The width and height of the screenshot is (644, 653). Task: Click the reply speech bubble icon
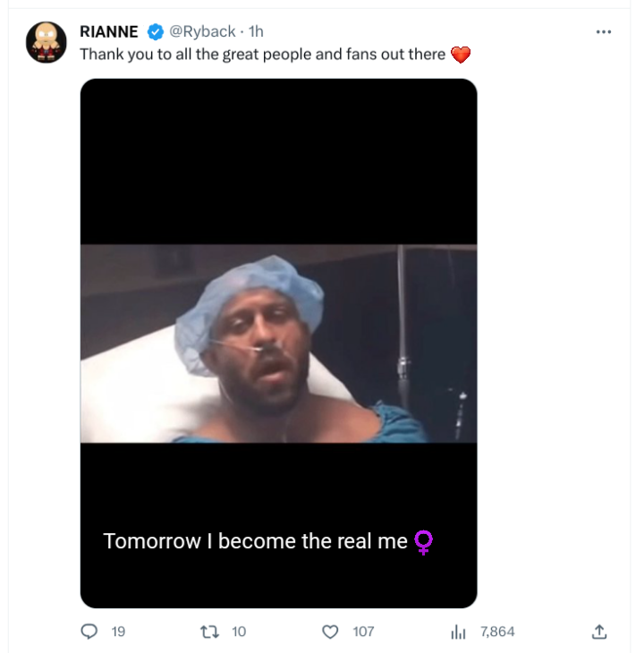[x=89, y=632]
